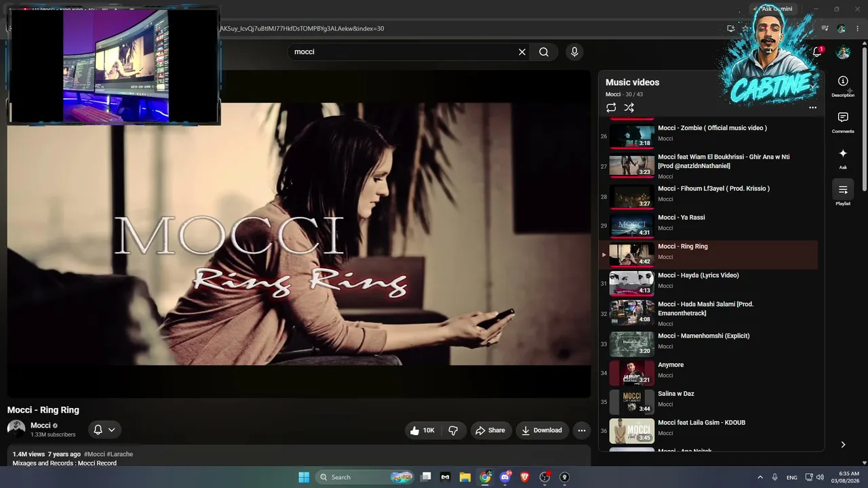
Task: Open title 'Mocci - Mamenhomshi (Explicit)'
Action: (704, 335)
